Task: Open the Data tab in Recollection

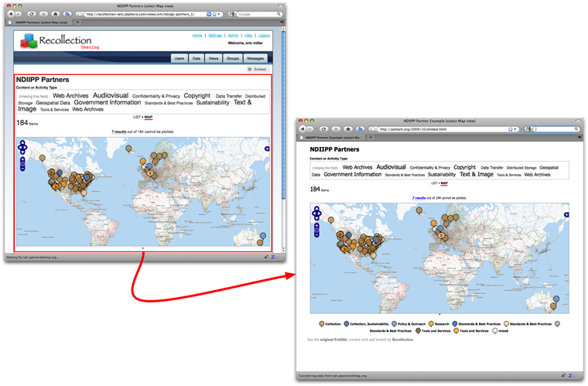Action: tap(197, 59)
